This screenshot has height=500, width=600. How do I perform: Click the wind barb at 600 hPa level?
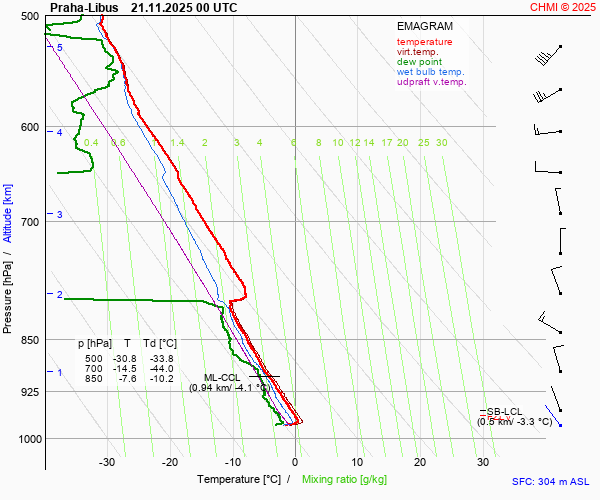[548, 130]
